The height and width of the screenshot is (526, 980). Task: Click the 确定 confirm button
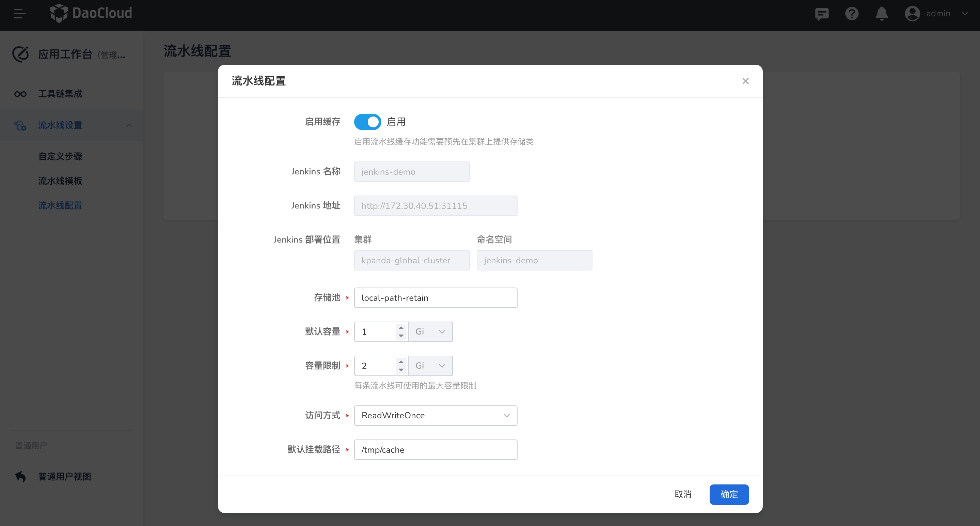pyautogui.click(x=729, y=494)
